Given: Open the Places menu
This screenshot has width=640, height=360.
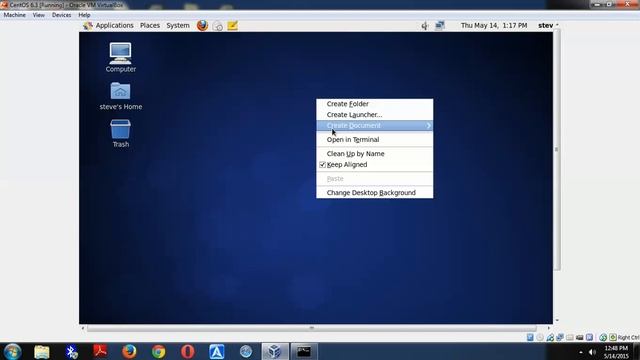Looking at the screenshot, I should 150,25.
